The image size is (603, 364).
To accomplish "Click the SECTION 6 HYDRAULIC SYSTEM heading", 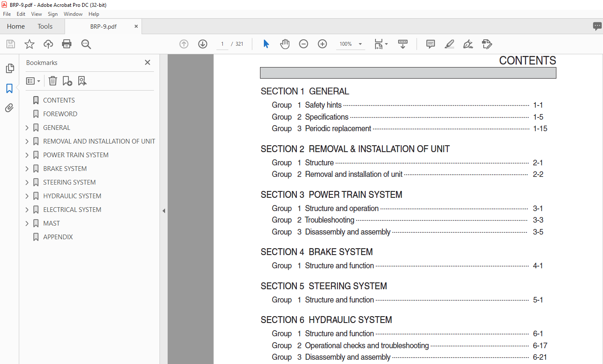I will (x=326, y=320).
